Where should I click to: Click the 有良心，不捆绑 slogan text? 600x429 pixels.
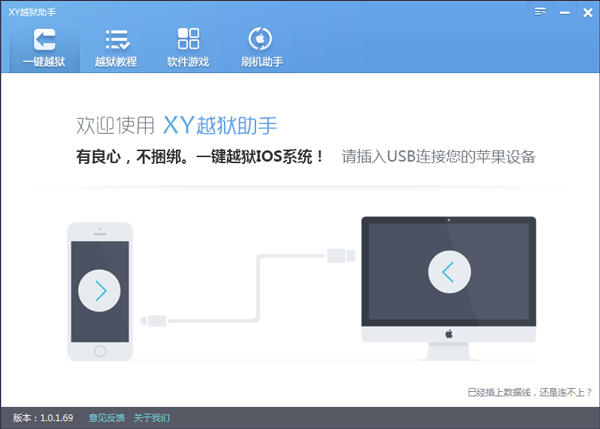click(200, 157)
